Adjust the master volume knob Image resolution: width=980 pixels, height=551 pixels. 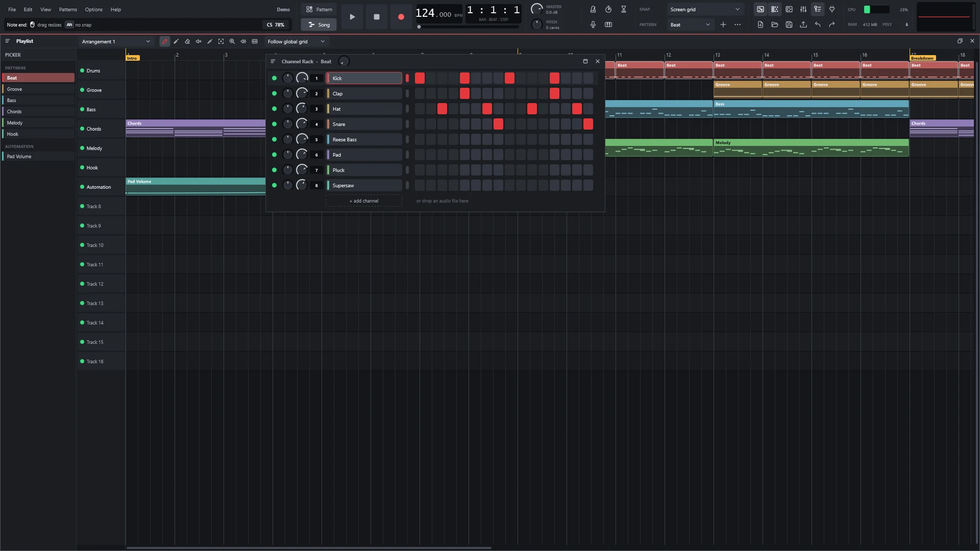(x=537, y=9)
